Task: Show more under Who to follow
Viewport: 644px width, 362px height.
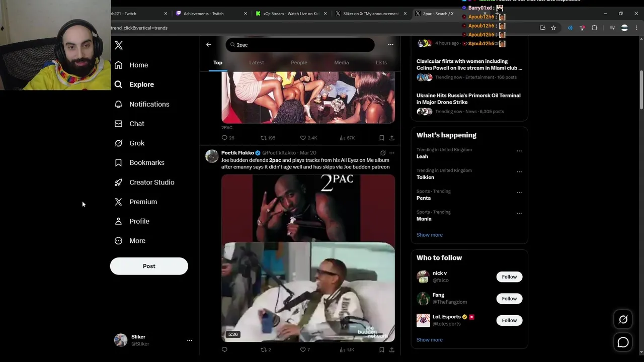Action: click(x=430, y=340)
